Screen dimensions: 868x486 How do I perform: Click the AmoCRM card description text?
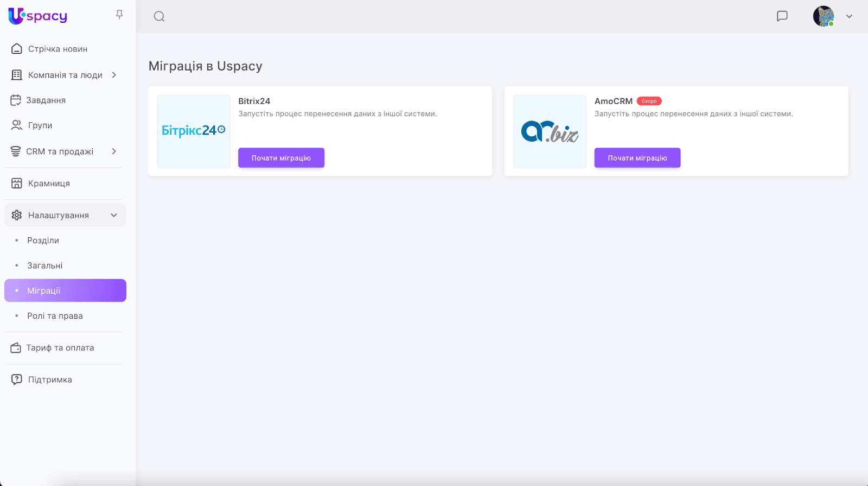click(x=694, y=114)
